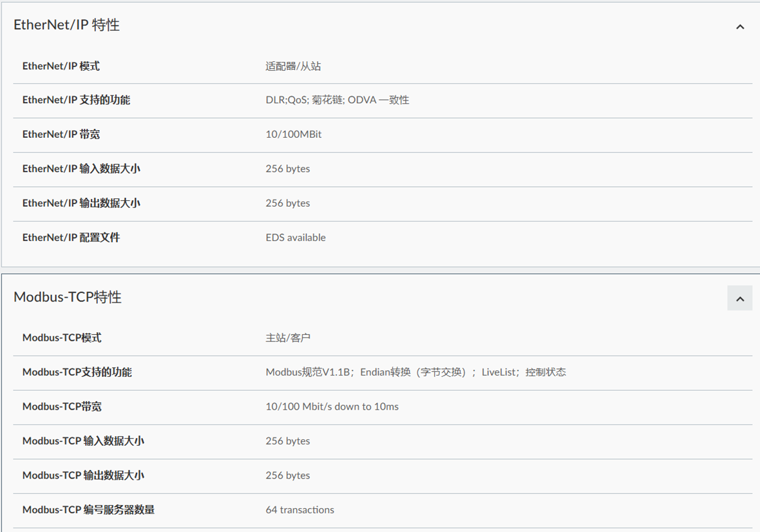Image resolution: width=760 pixels, height=532 pixels.
Task: Click the DLR;QoS; 菊花链 feature value
Action: click(x=337, y=100)
